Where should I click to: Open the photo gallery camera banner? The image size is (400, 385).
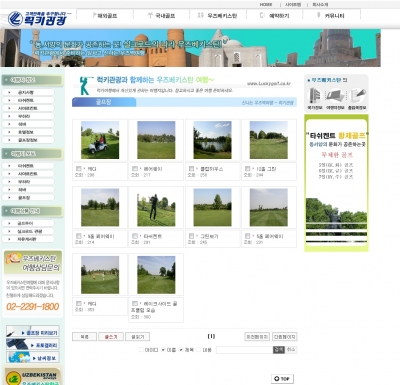pos(33,345)
